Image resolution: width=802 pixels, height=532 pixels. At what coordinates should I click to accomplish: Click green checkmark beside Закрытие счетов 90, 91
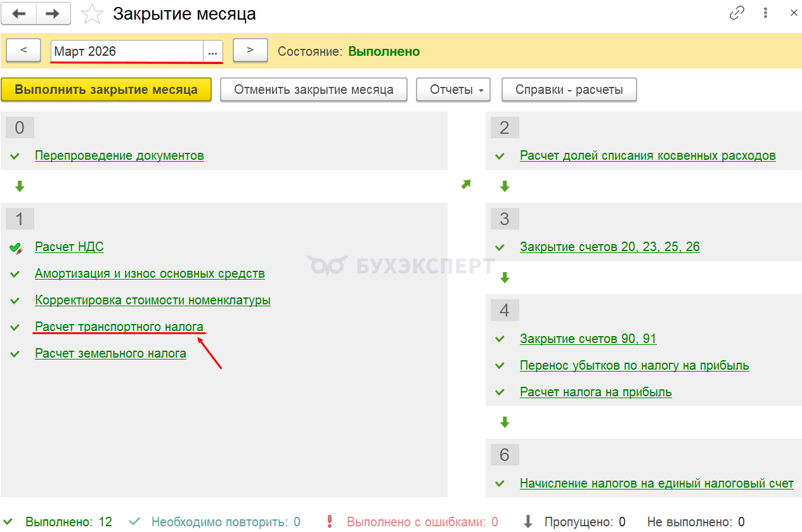(x=500, y=340)
